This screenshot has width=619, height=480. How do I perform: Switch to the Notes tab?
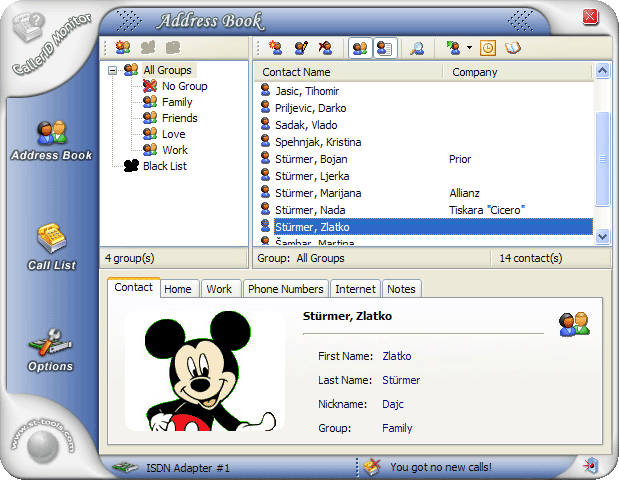(x=401, y=289)
